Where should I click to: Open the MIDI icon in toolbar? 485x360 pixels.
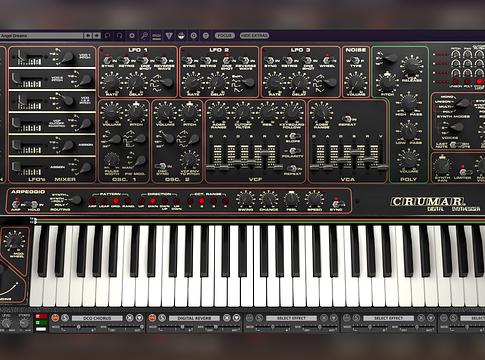tap(156, 36)
